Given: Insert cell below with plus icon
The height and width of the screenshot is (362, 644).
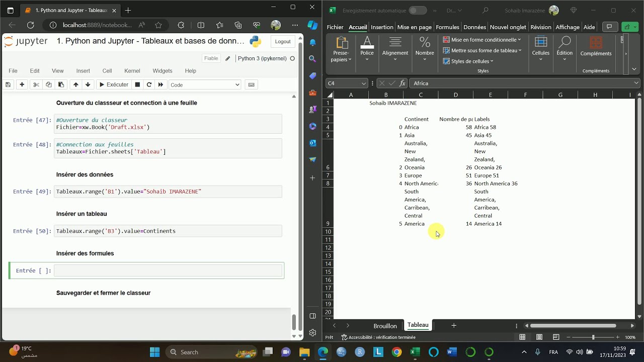Looking at the screenshot, I should 22,85.
